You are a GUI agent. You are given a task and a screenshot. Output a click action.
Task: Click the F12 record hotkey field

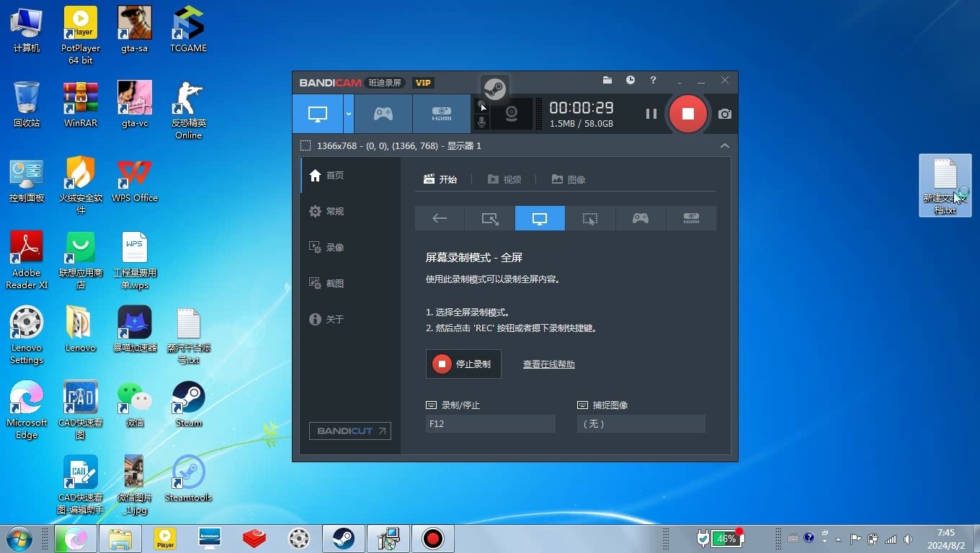[491, 424]
